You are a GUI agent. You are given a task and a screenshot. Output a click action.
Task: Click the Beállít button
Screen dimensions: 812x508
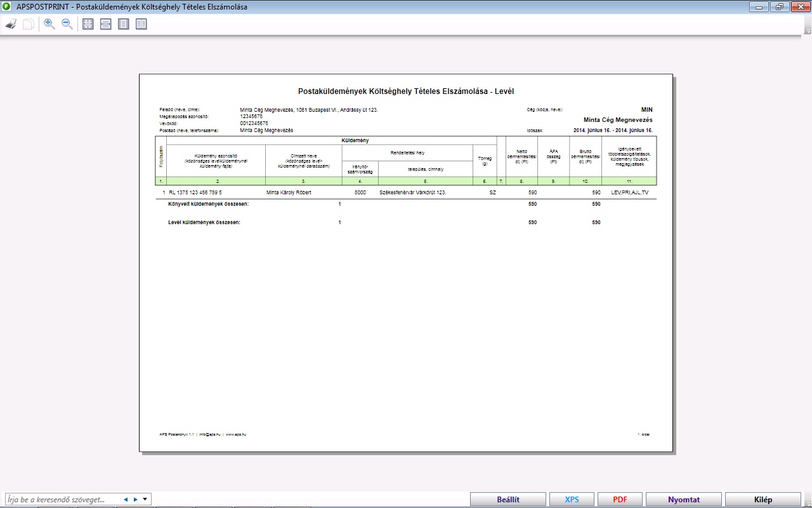pos(508,500)
